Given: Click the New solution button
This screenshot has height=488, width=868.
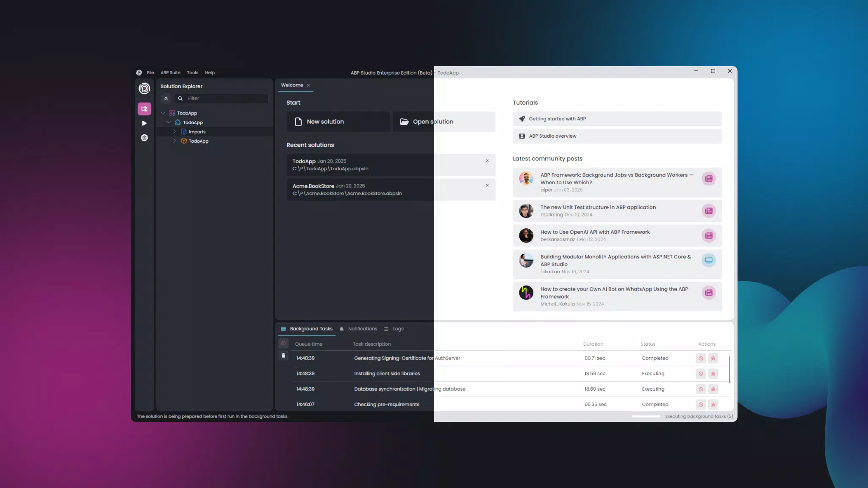Looking at the screenshot, I should [x=338, y=122].
